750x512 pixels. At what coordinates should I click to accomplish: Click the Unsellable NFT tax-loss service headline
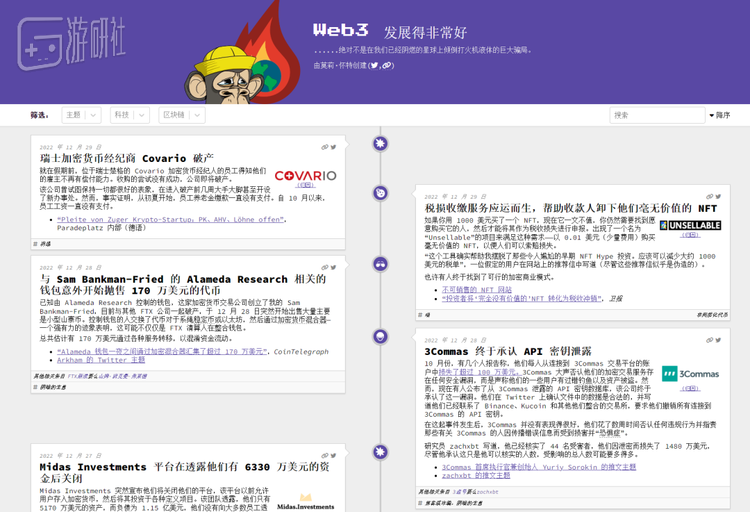[x=571, y=208]
